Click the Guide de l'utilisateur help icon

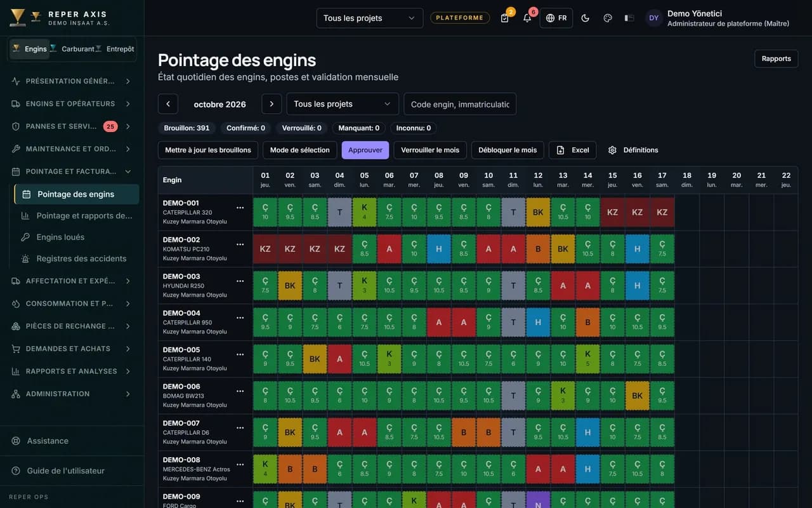tap(16, 471)
